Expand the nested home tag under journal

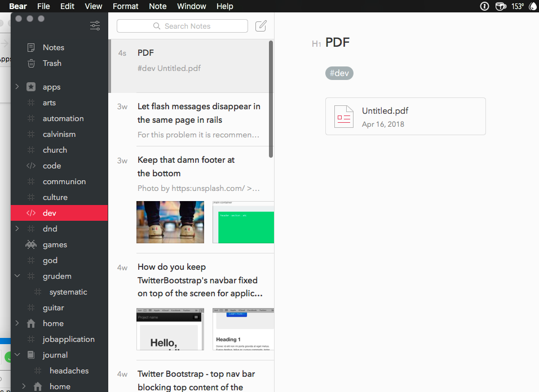[x=24, y=386]
